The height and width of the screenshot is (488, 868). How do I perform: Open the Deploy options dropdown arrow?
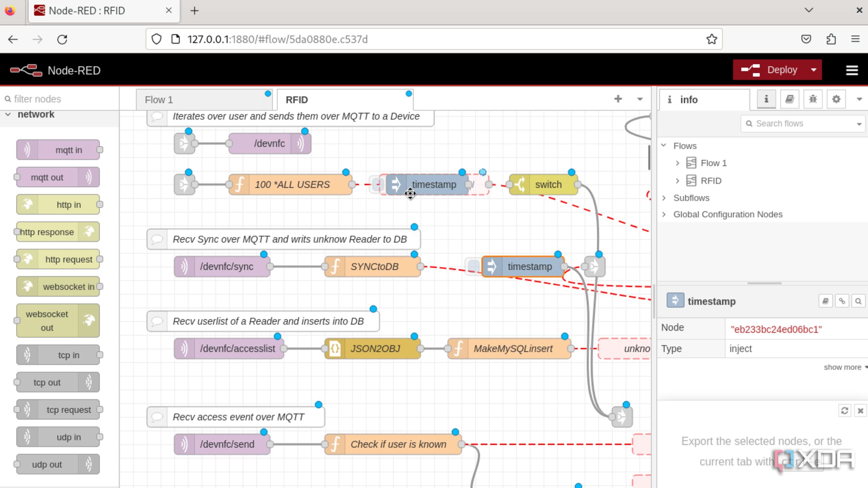click(813, 70)
